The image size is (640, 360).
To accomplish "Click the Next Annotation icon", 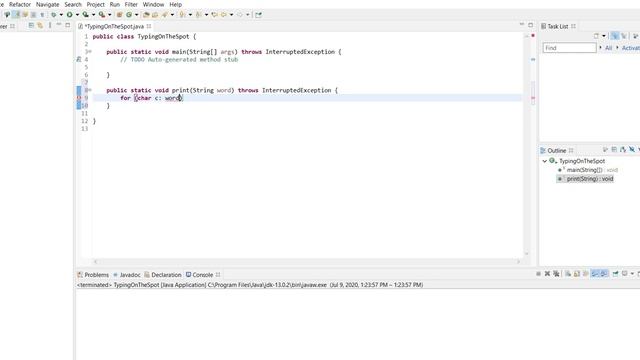I will pos(182,15).
